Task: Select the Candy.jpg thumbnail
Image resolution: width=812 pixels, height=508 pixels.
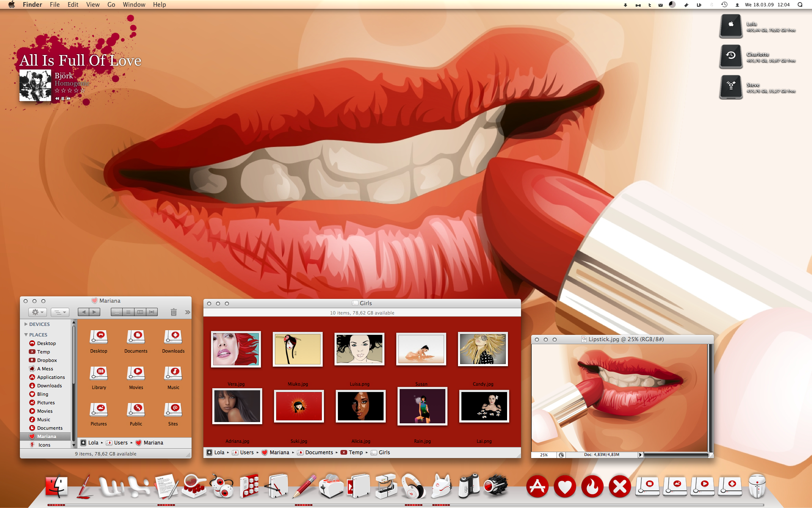Action: pos(483,349)
